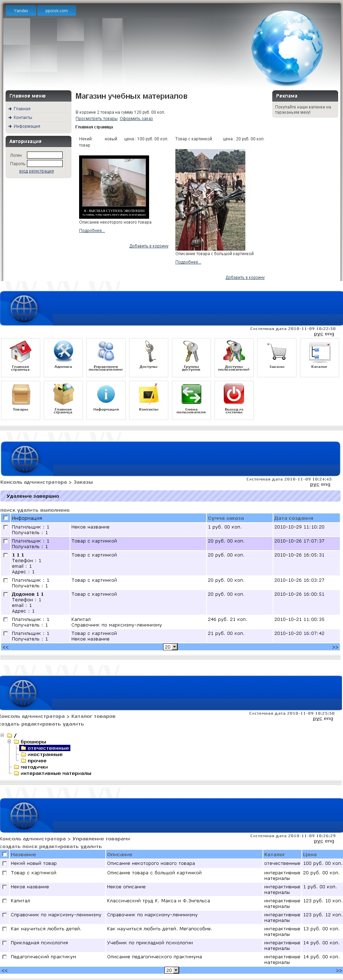Click удалить in the Заказы action line
343x980 pixels.
pyautogui.click(x=27, y=510)
